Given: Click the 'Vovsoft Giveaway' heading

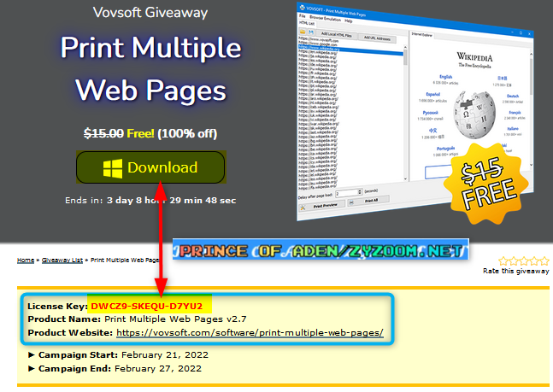Looking at the screenshot, I should [x=150, y=13].
